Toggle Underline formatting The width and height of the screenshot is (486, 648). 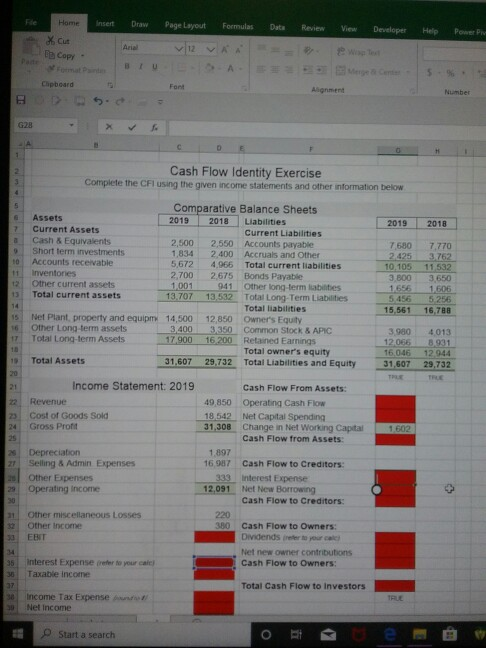pos(154,67)
